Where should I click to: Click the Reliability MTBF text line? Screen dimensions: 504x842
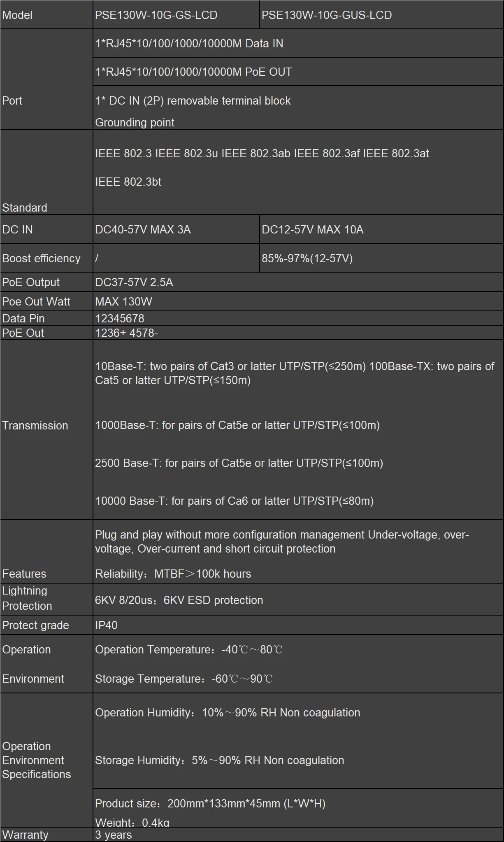tap(173, 574)
